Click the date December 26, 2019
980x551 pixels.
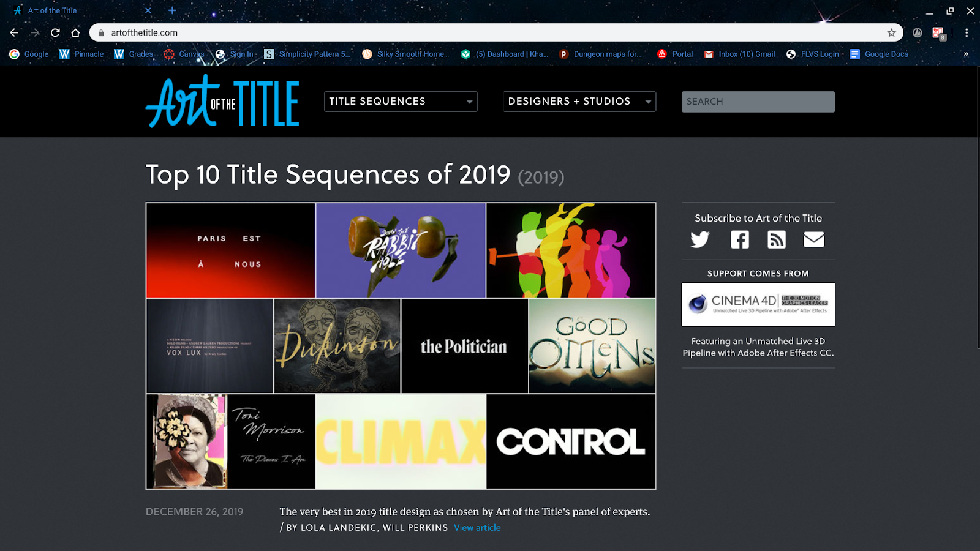click(194, 512)
